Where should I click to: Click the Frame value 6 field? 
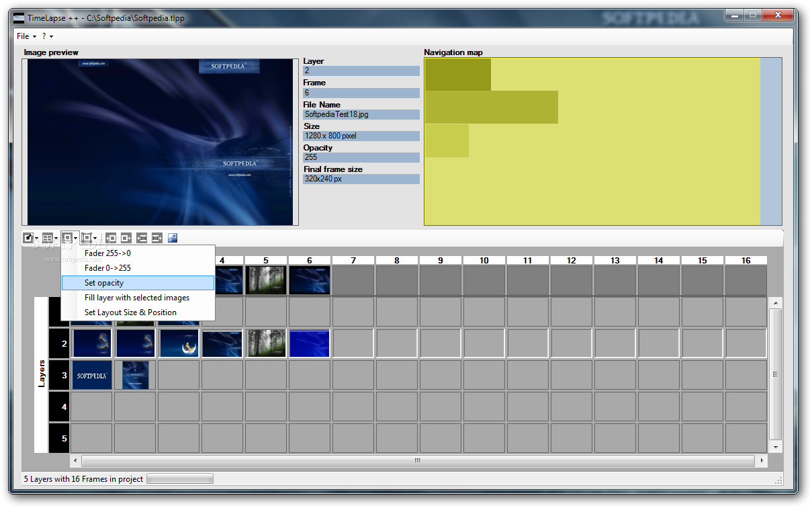(x=361, y=93)
